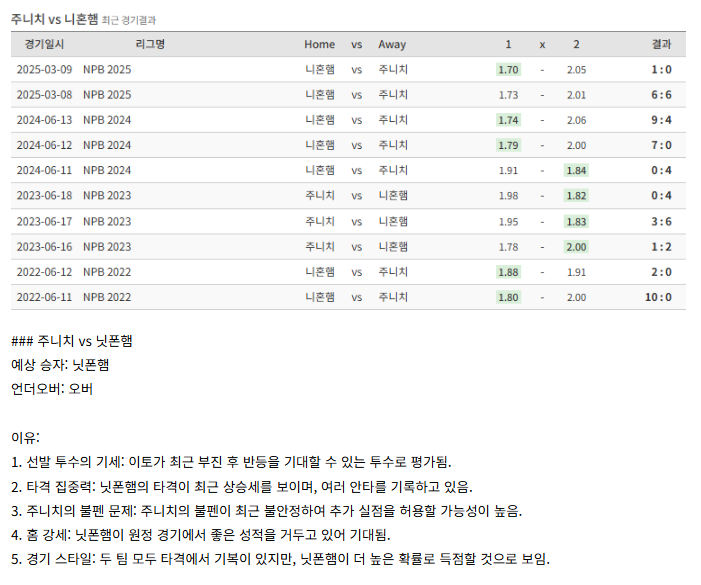Screen dimensions: 701x585
Task: Select the date 2024-06-12
Action: (44, 145)
